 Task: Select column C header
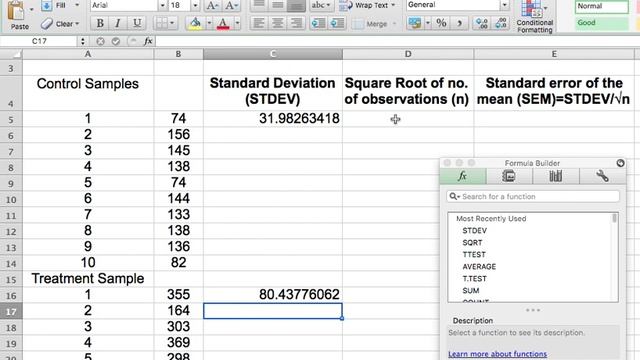[273, 54]
